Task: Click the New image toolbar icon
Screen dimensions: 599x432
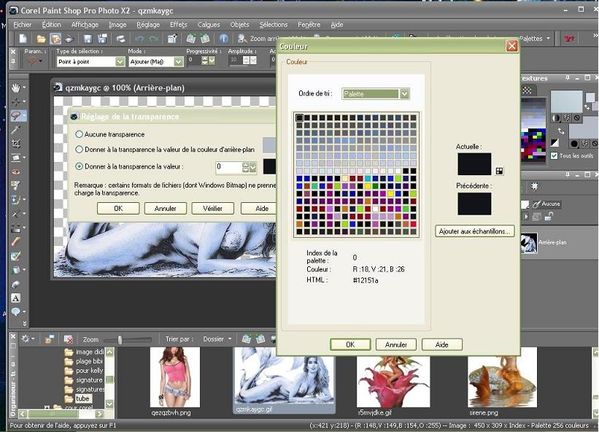Action: tap(23, 39)
